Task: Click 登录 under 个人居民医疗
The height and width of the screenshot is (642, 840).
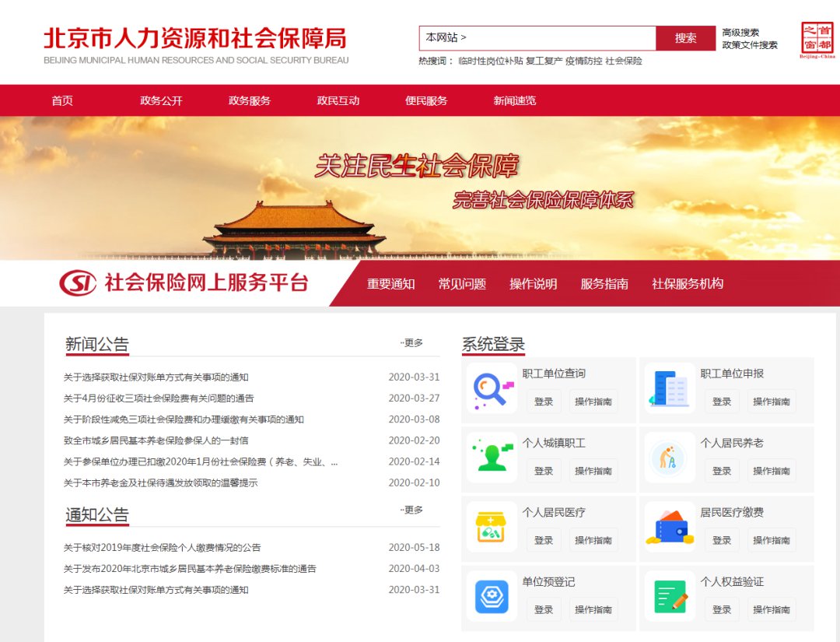Action: (543, 540)
